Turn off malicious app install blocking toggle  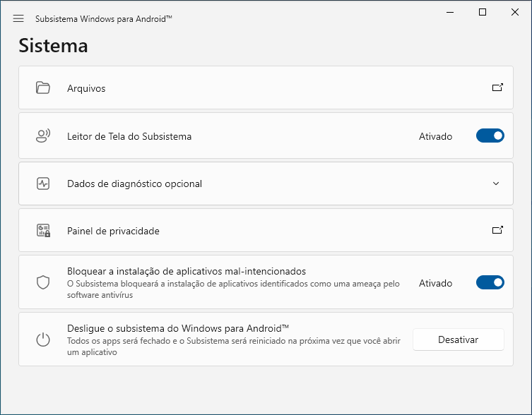pyautogui.click(x=490, y=282)
